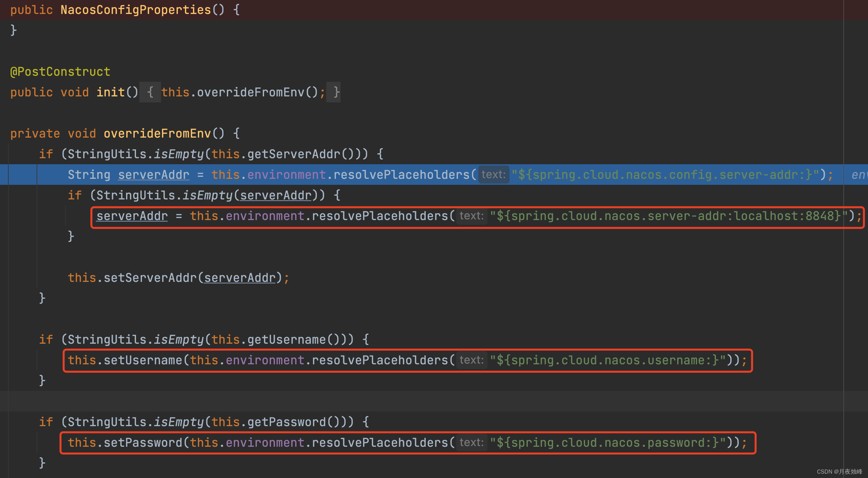Screen dimensions: 868x478
Task: Click serverAddr variable in String declaration
Action: (x=154, y=175)
